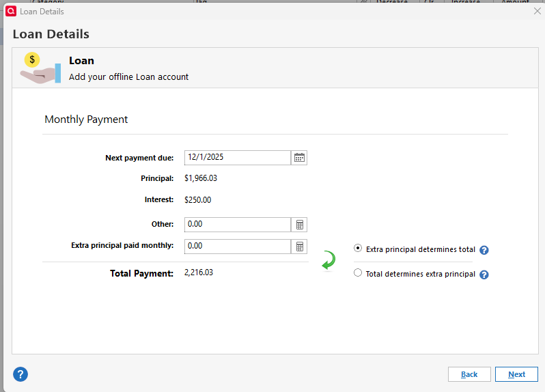The image size is (545, 392).
Task: Go Back to previous step
Action: (469, 374)
